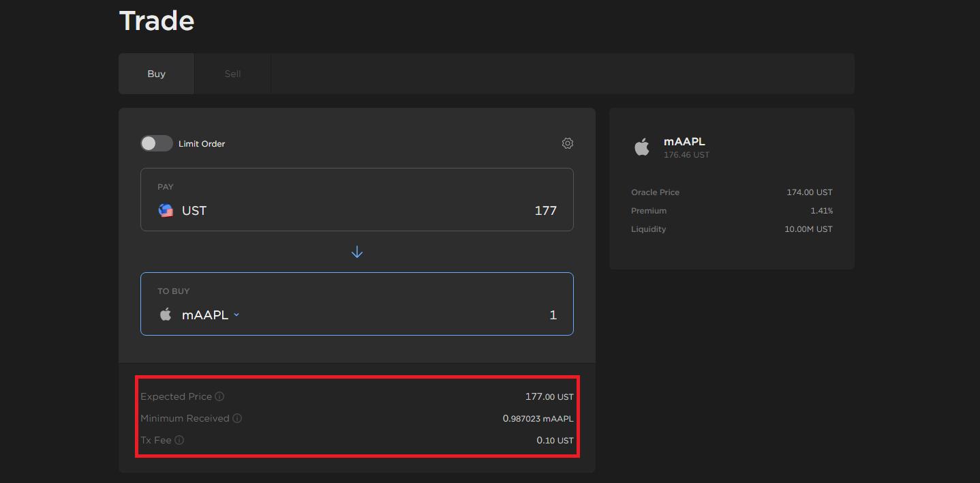Select the Buy tab
The height and width of the screenshot is (483, 980).
click(156, 74)
